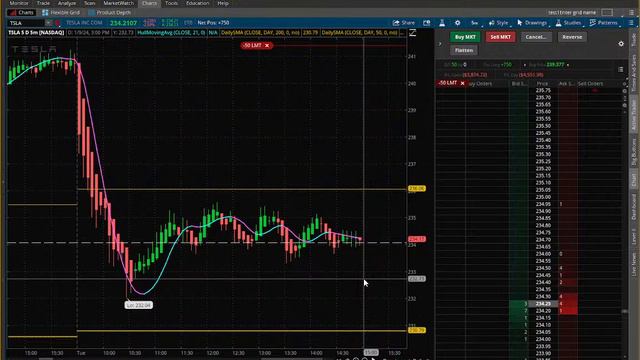This screenshot has width=640, height=360.
Task: Click the Price column header
Action: pos(542,84)
